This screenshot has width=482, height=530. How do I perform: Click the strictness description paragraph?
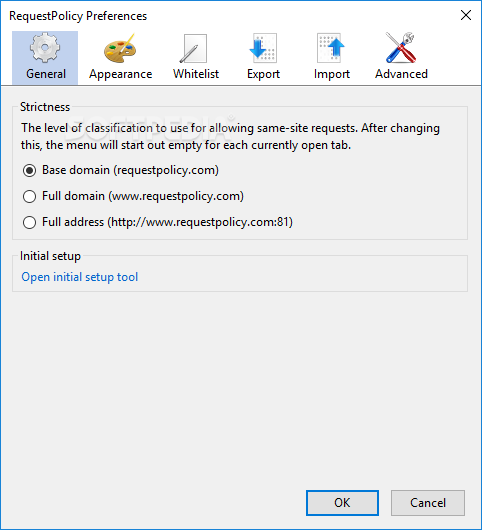pos(230,137)
